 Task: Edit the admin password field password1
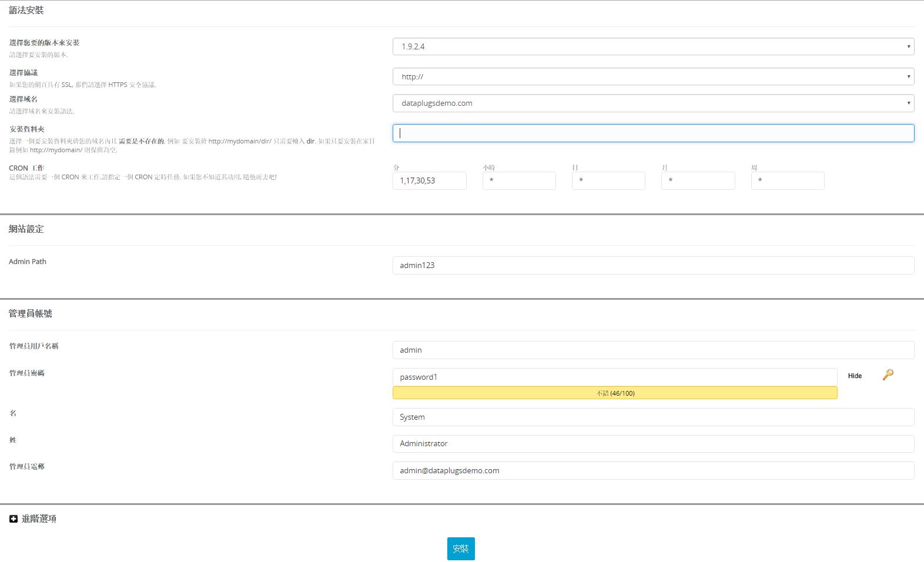614,377
